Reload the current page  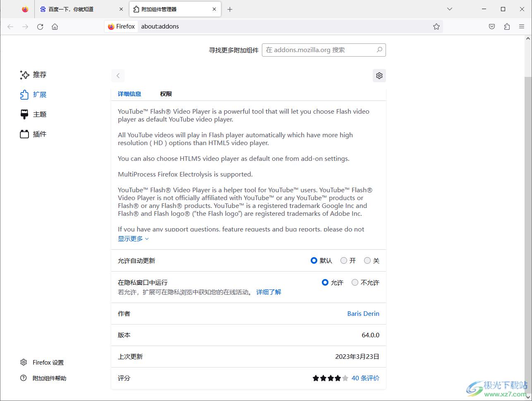[x=40, y=26]
